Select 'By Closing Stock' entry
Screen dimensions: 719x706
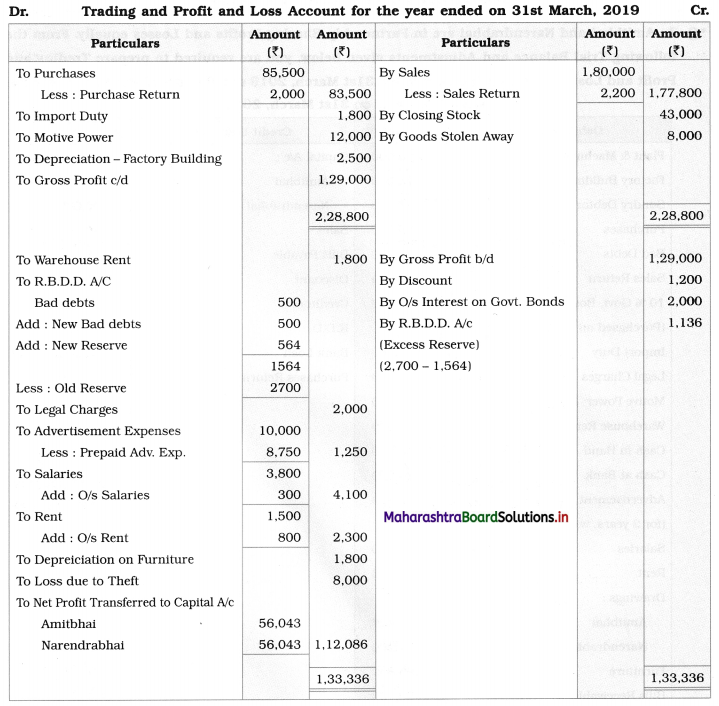pyautogui.click(x=430, y=115)
